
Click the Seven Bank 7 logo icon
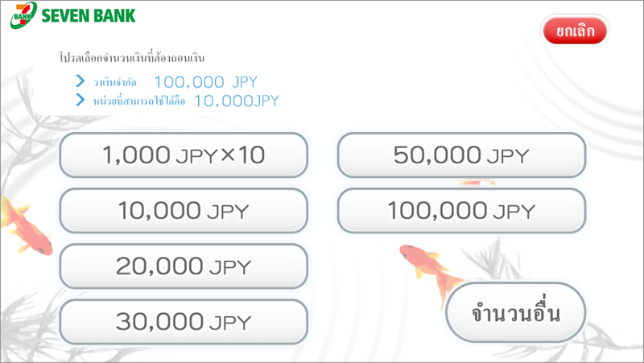(23, 15)
